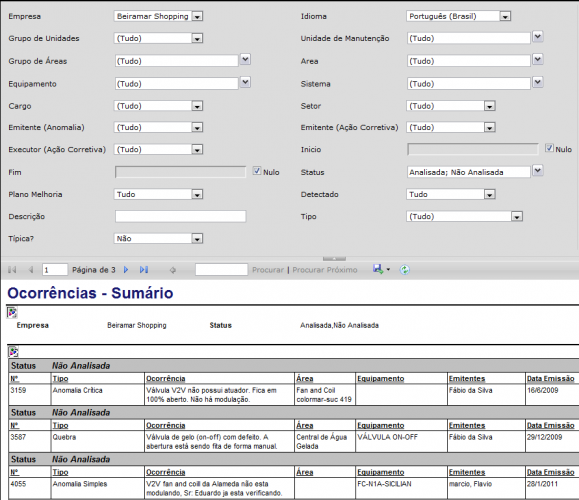Refresh the report with green icon
The height and width of the screenshot is (500, 579).
coord(405,270)
